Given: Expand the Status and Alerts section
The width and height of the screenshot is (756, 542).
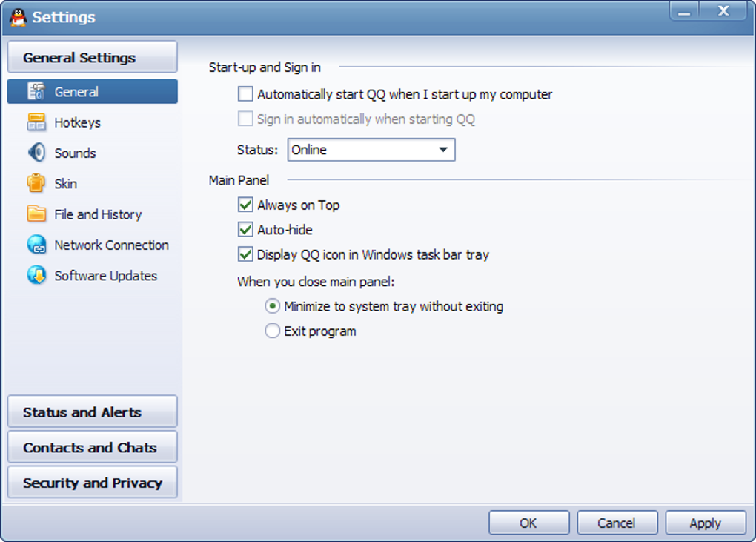Looking at the screenshot, I should tap(92, 412).
